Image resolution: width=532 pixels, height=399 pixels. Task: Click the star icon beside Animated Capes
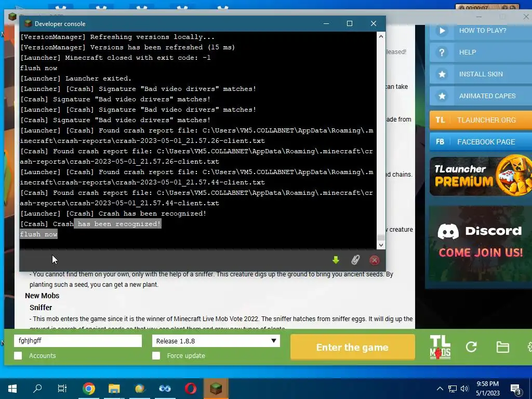[442, 96]
